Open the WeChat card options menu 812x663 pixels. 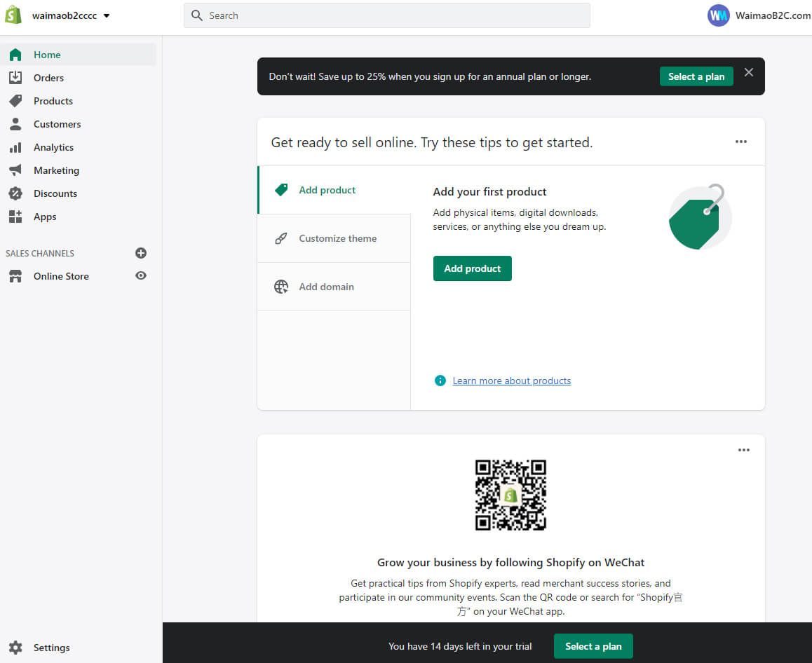tap(744, 450)
